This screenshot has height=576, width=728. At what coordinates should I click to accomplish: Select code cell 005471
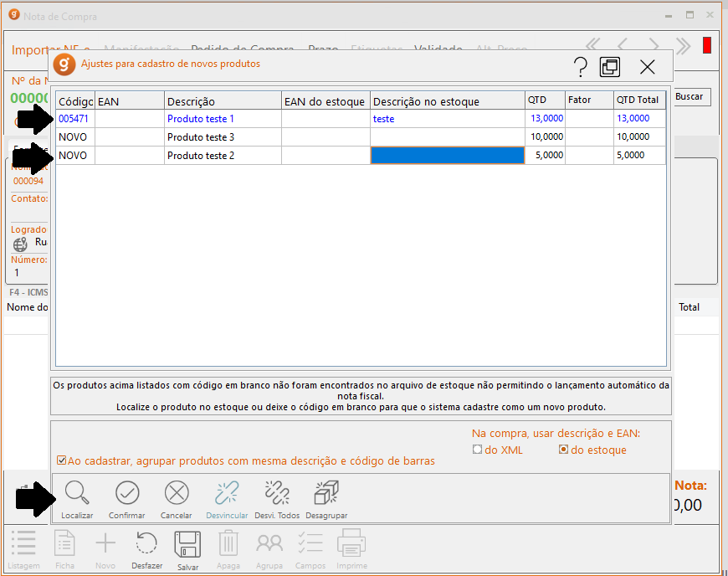click(75, 118)
